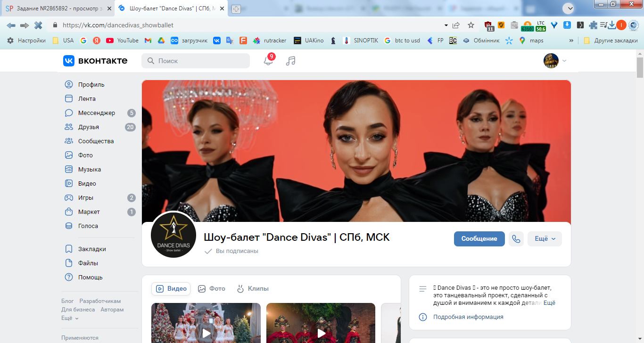This screenshot has width=644, height=343.
Task: Open the browser extensions puzzle icon
Action: [x=593, y=25]
